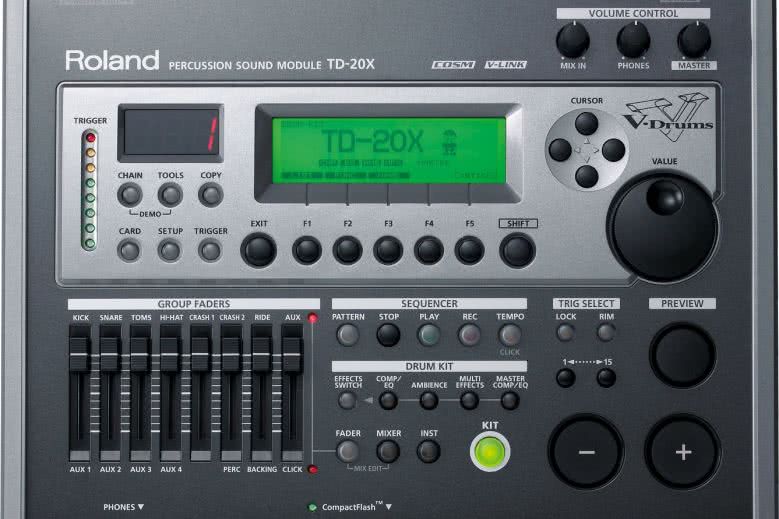
Task: Toggle the TRIG SELECT LOCK button
Action: [x=565, y=332]
